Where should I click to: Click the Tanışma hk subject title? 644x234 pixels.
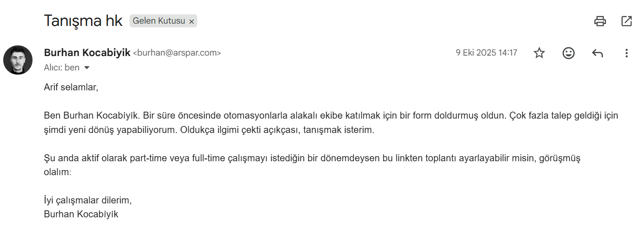[x=83, y=21]
